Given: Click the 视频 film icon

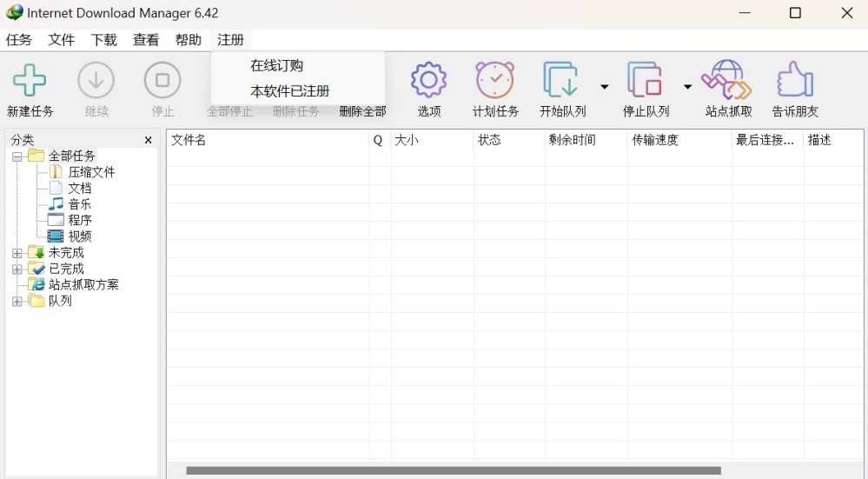Looking at the screenshot, I should pos(56,236).
